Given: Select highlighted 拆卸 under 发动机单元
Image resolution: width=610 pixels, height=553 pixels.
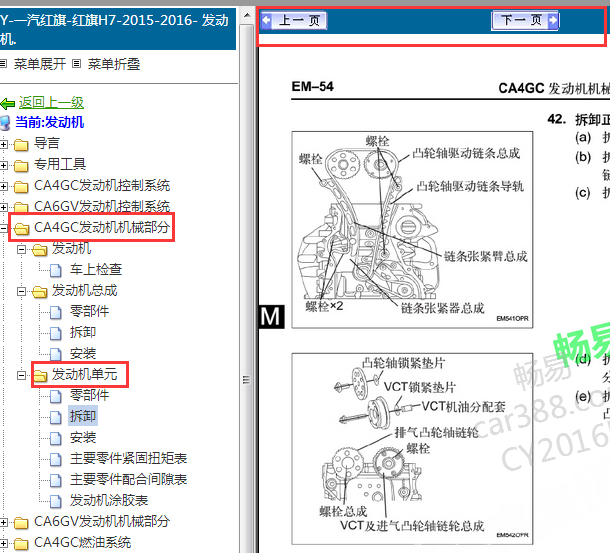Looking at the screenshot, I should coord(83,416).
